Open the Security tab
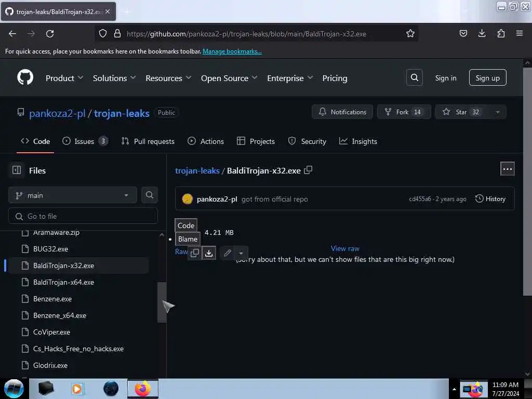This screenshot has height=399, width=532. coord(307,141)
